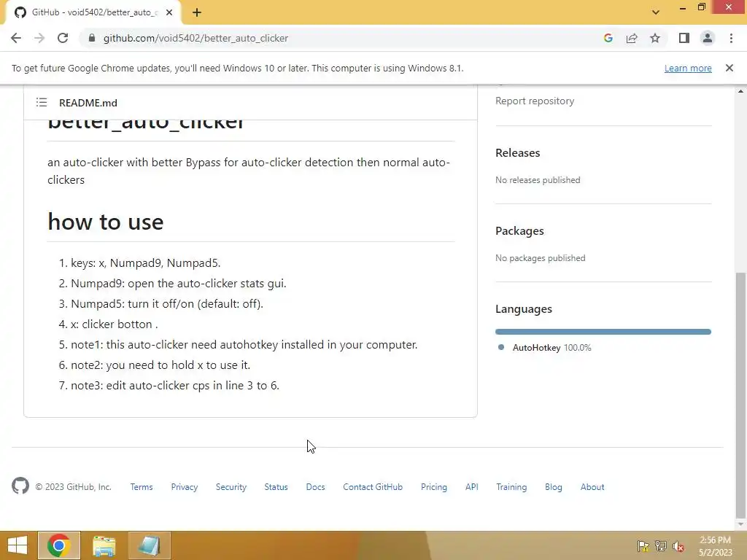Open the Terms footer link
747x560 pixels.
point(142,487)
